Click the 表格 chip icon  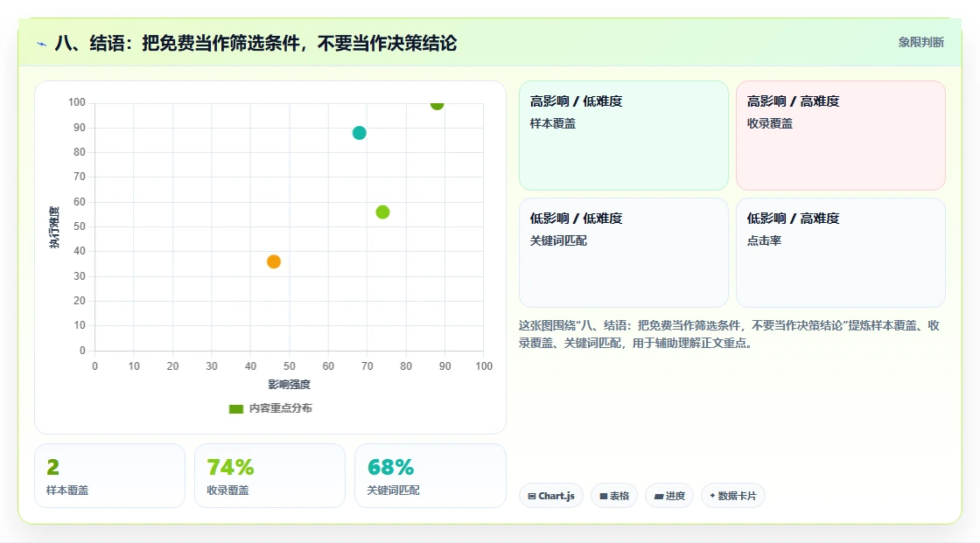point(604,496)
